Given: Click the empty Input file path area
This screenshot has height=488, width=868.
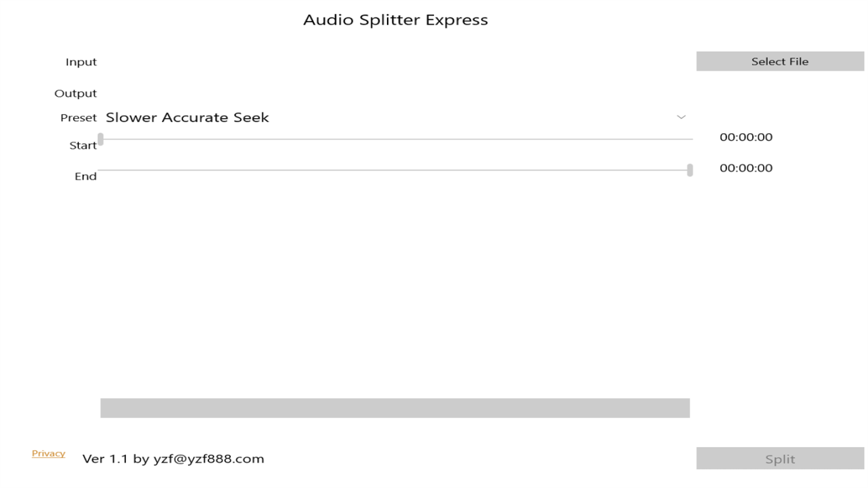Looking at the screenshot, I should tap(395, 62).
